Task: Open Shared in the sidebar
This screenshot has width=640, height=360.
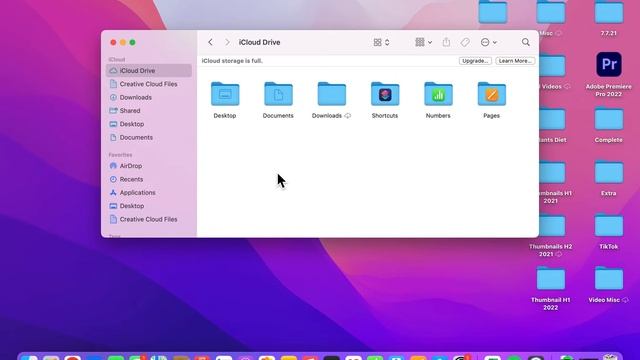Action: [x=149, y=111]
